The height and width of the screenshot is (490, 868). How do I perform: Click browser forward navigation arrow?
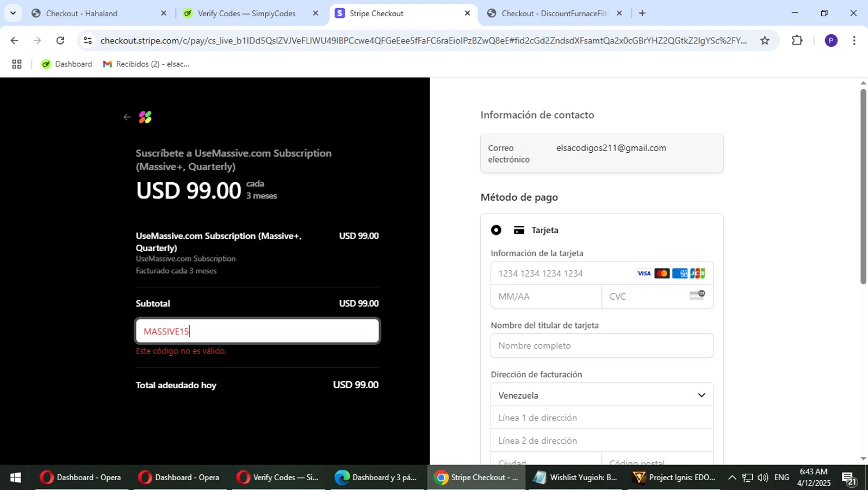click(37, 40)
